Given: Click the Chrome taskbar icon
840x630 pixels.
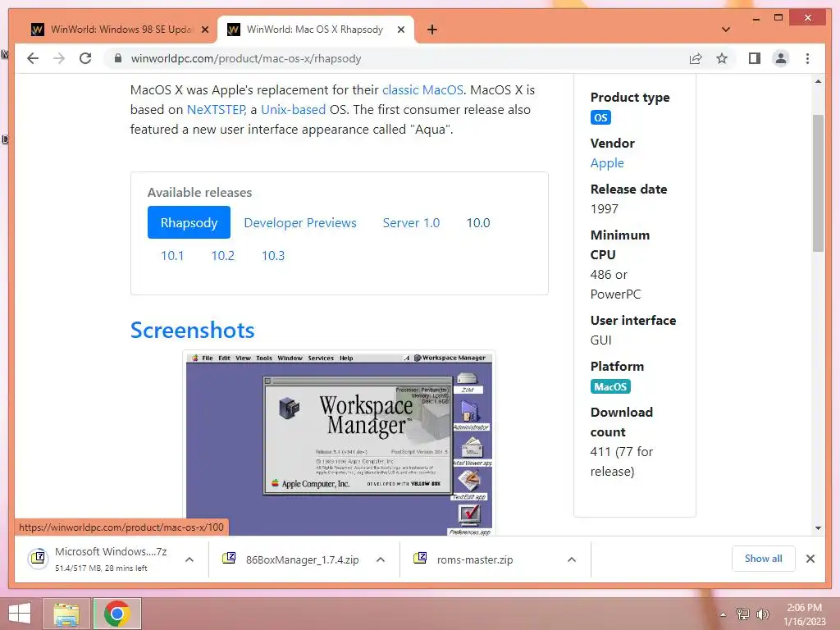Looking at the screenshot, I should pyautogui.click(x=116, y=614).
